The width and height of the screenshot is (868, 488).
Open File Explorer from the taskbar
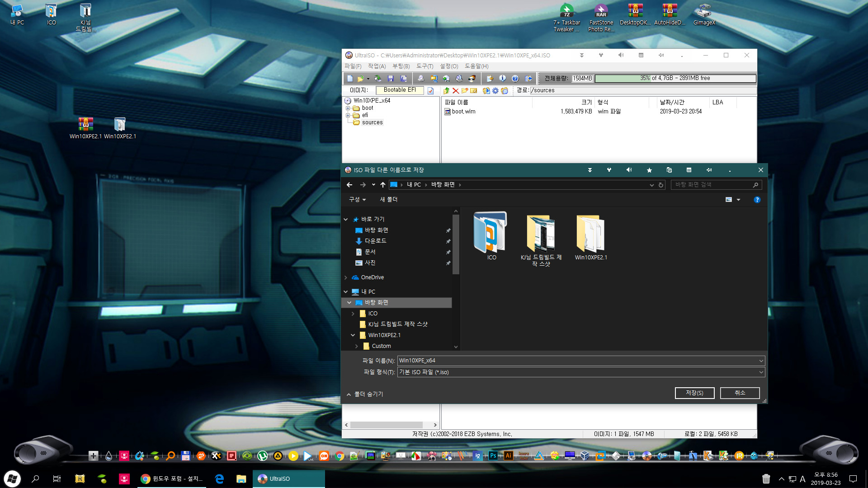tap(241, 479)
